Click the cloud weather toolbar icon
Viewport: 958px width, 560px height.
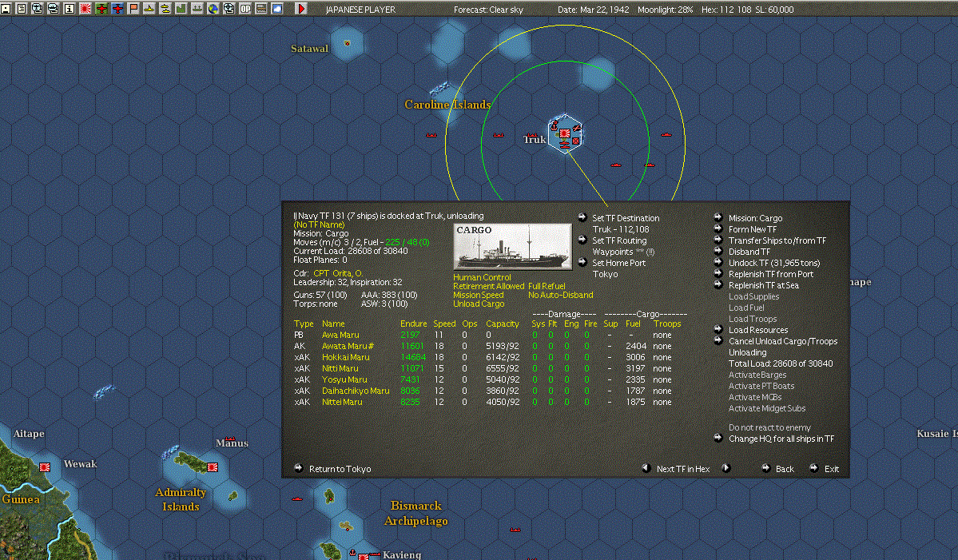[276, 9]
